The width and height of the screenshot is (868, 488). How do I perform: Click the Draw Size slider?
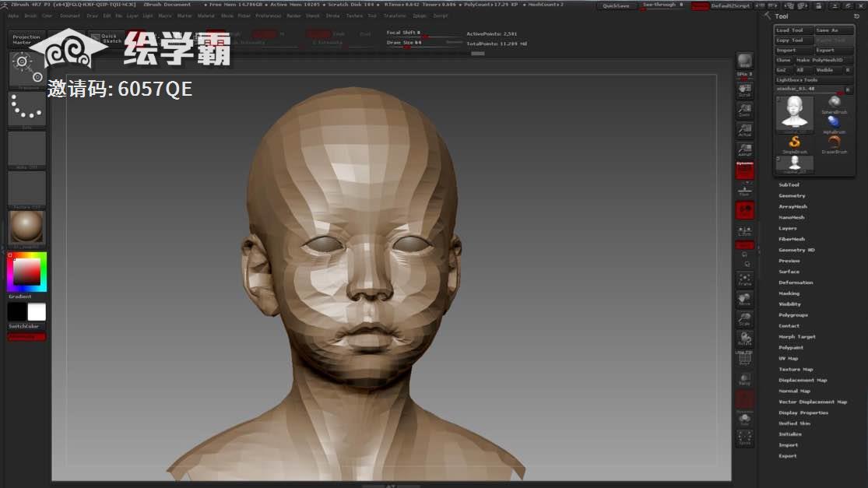tap(423, 43)
